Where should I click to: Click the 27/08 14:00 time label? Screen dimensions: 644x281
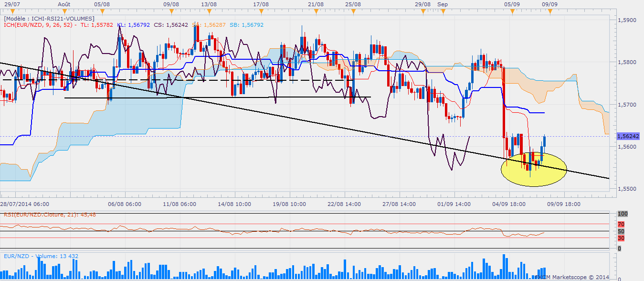pyautogui.click(x=400, y=204)
